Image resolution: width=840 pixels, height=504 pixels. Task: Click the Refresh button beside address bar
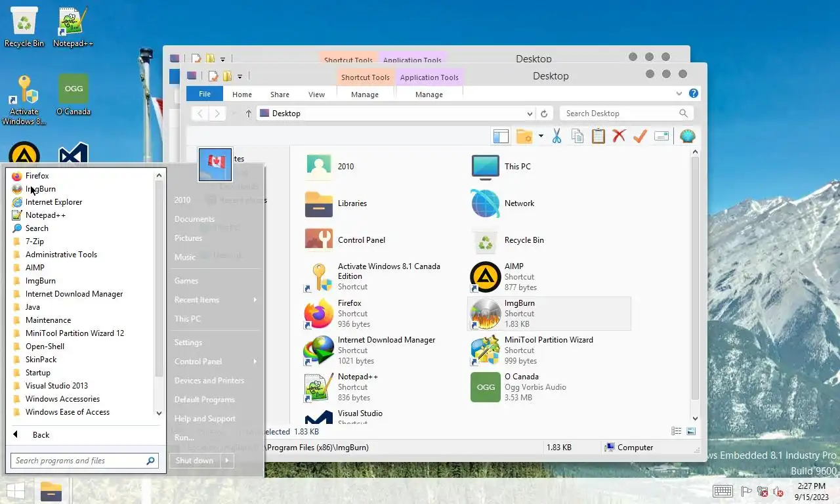click(544, 114)
